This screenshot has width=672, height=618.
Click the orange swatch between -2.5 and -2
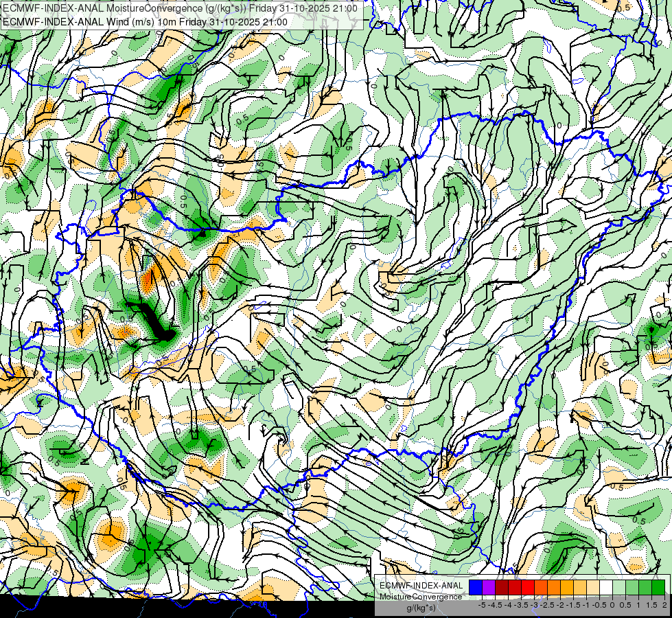pos(554,587)
